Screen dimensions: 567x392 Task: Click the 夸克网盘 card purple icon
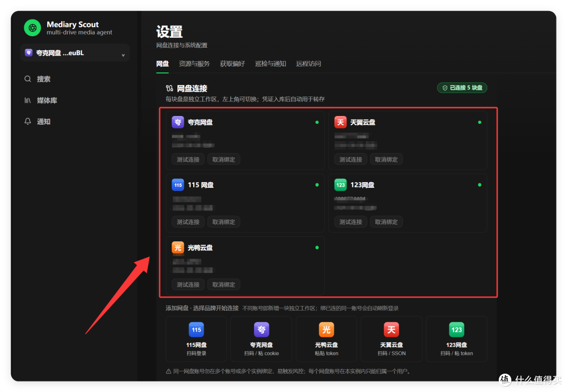pyautogui.click(x=178, y=122)
